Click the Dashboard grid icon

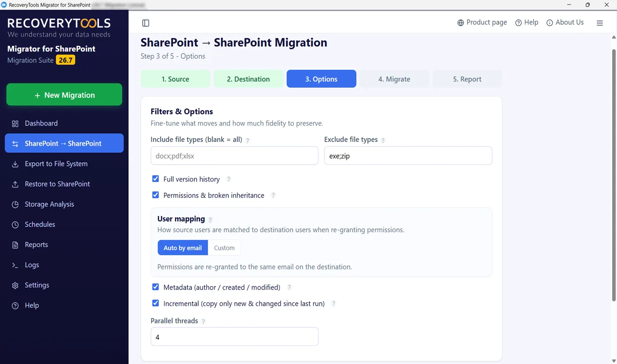click(x=15, y=123)
